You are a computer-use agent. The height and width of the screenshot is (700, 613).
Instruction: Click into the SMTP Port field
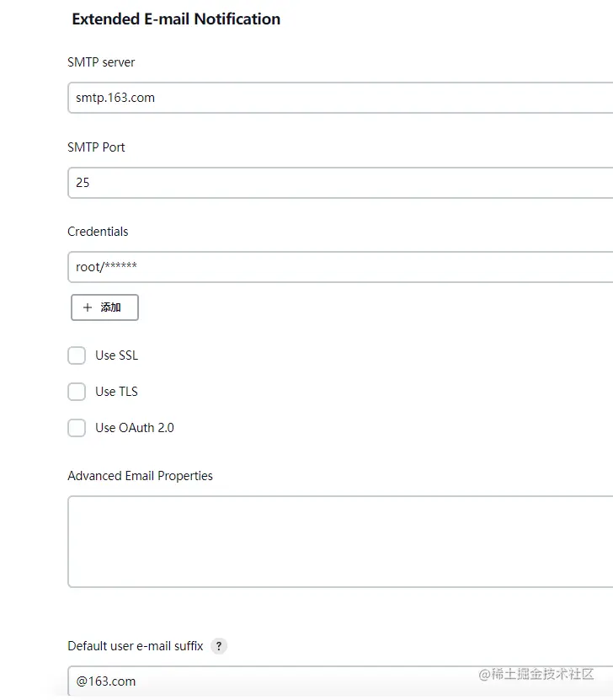pos(337,183)
